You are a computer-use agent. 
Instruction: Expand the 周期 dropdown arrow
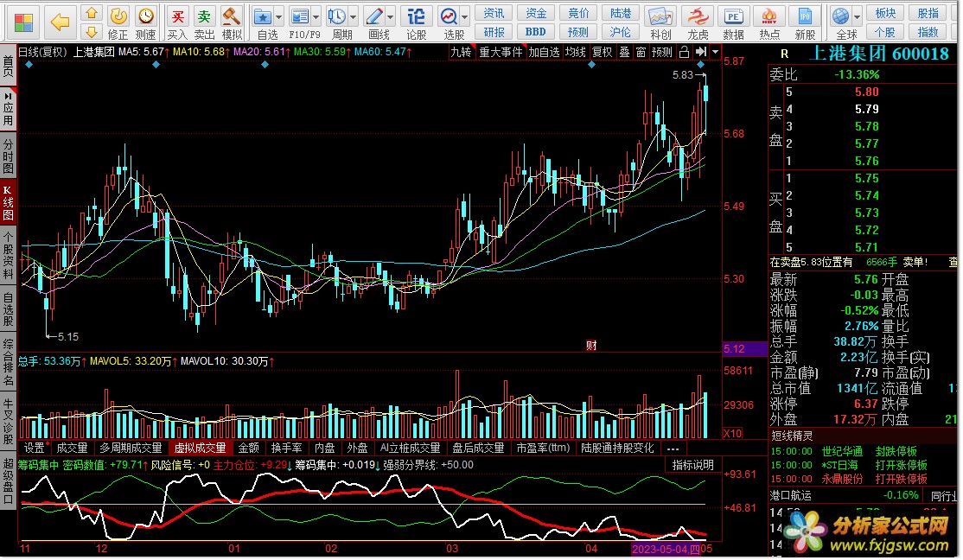point(354,17)
